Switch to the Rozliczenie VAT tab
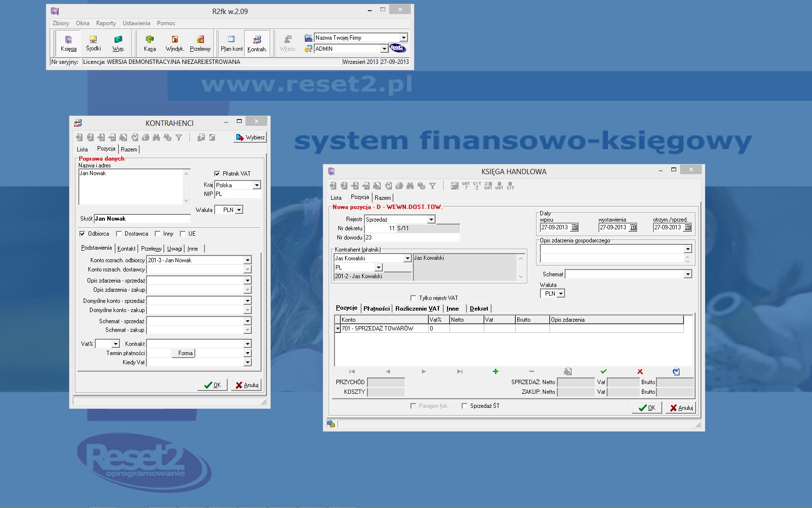This screenshot has height=508, width=812. 418,309
